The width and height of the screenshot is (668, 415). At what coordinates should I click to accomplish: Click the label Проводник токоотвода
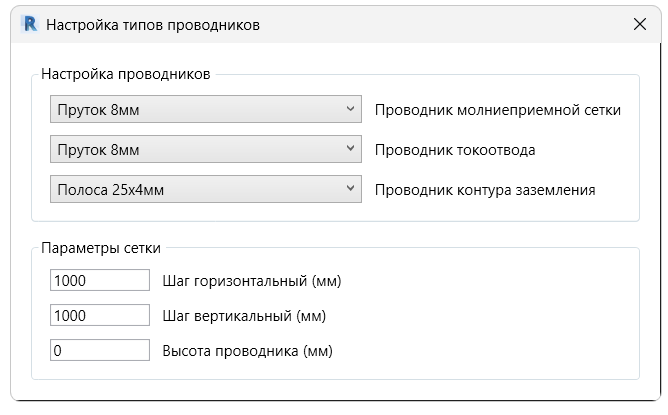point(455,150)
